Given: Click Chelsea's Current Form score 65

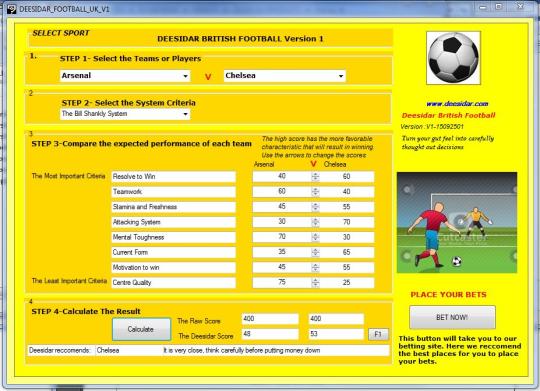Looking at the screenshot, I should click(x=346, y=253).
